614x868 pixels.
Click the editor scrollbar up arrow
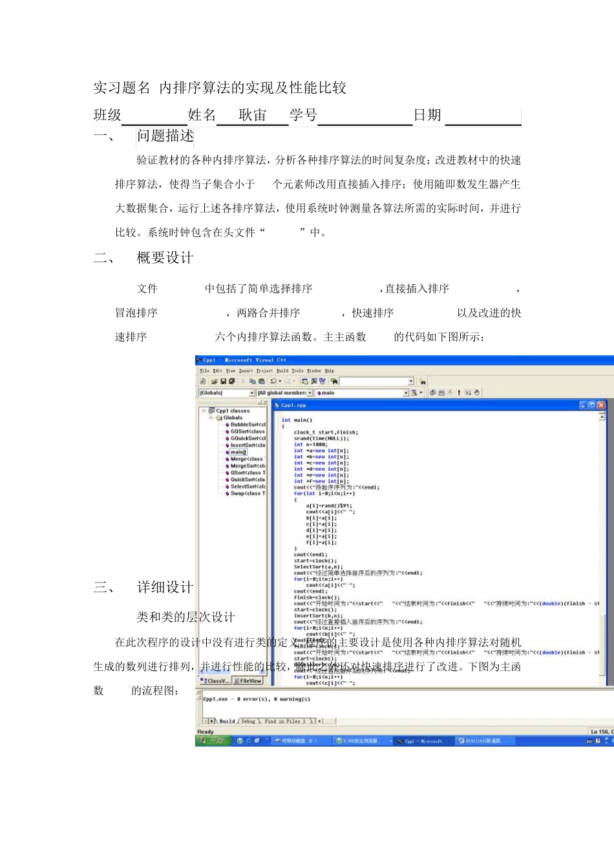602,417
